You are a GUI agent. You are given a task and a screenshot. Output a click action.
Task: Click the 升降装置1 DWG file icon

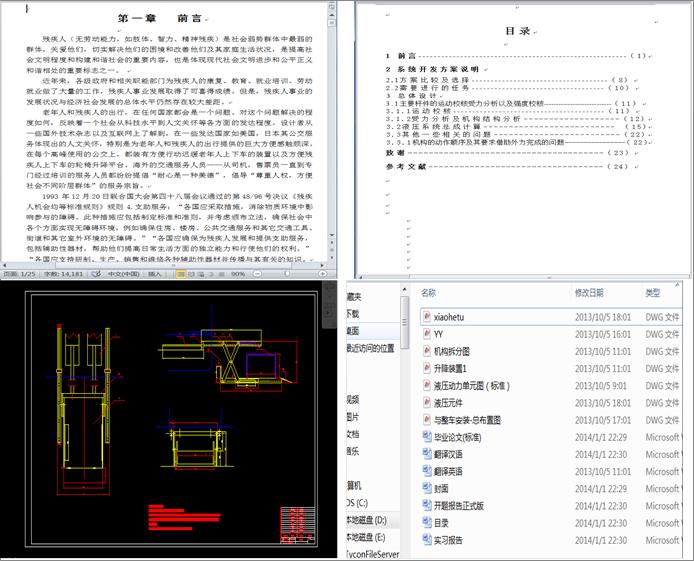point(426,368)
